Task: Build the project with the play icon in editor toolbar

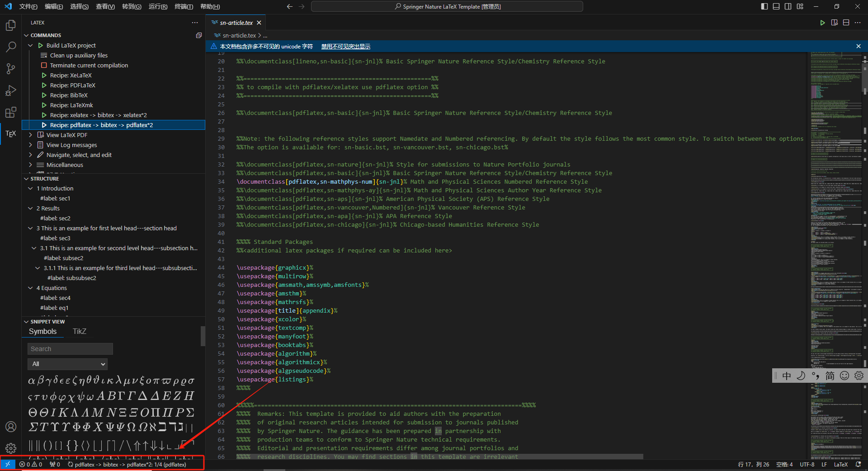Action: [822, 22]
